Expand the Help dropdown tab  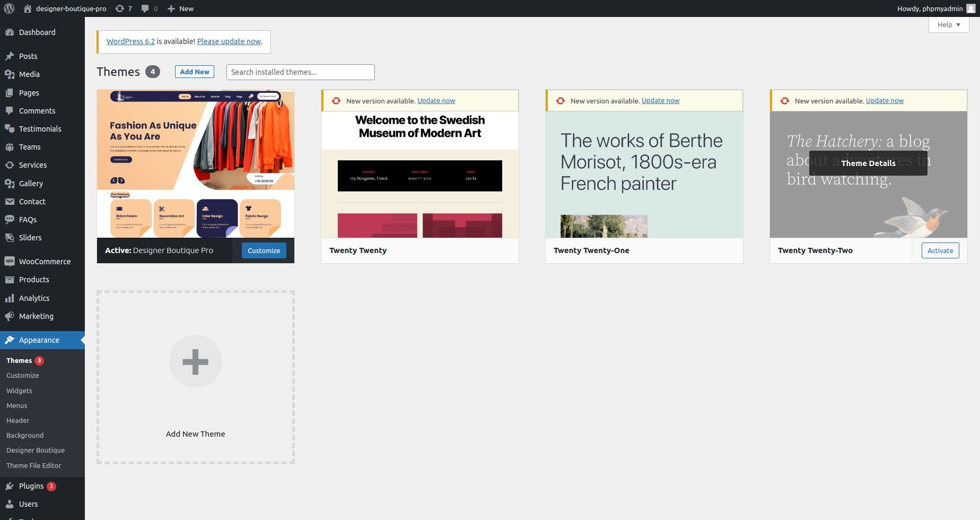(x=949, y=24)
